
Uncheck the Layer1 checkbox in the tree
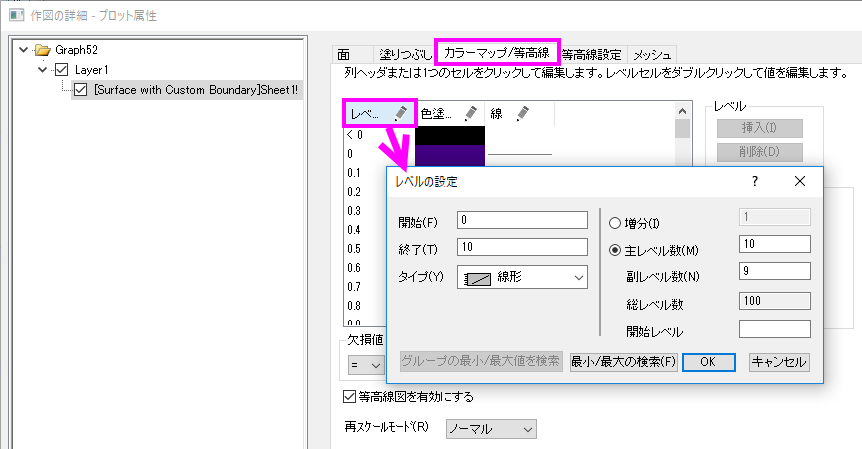click(61, 70)
